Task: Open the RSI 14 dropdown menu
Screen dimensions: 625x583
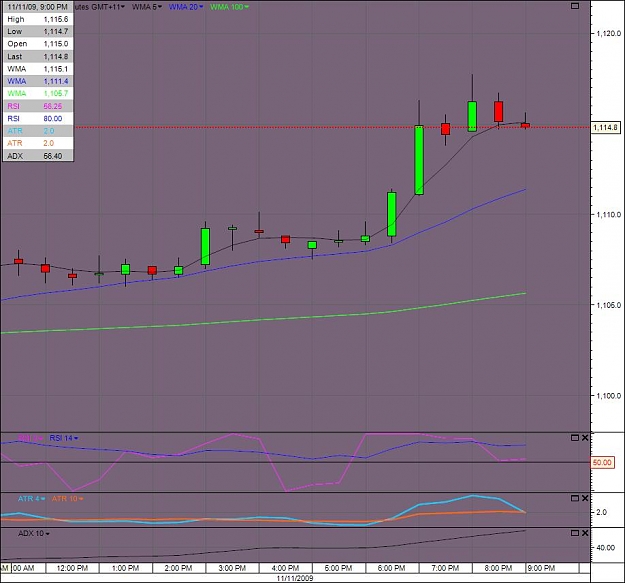Action: (x=64, y=438)
